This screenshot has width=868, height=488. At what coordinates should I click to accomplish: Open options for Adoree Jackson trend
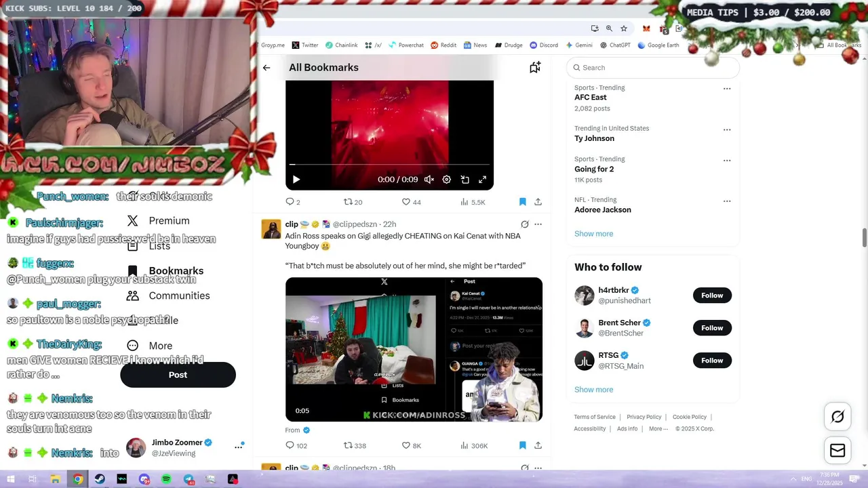tap(727, 201)
